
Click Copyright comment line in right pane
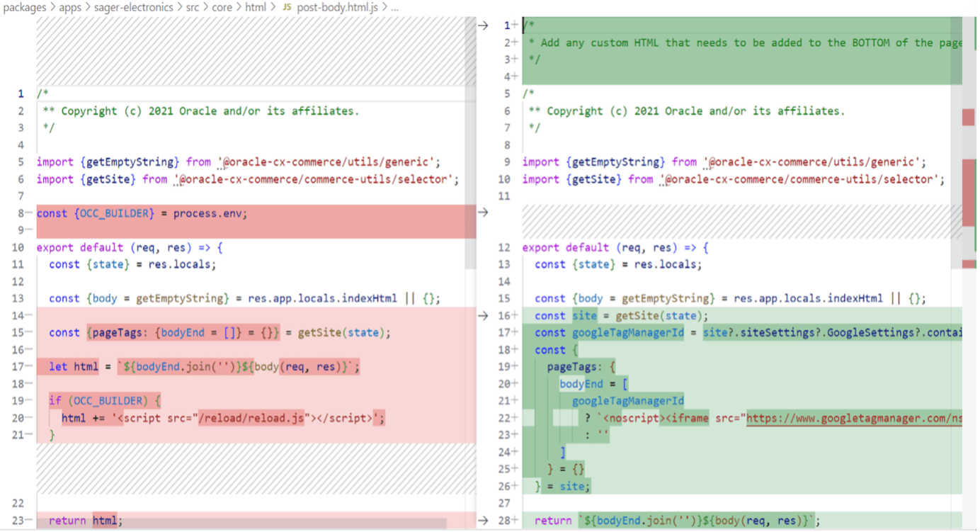click(x=686, y=111)
